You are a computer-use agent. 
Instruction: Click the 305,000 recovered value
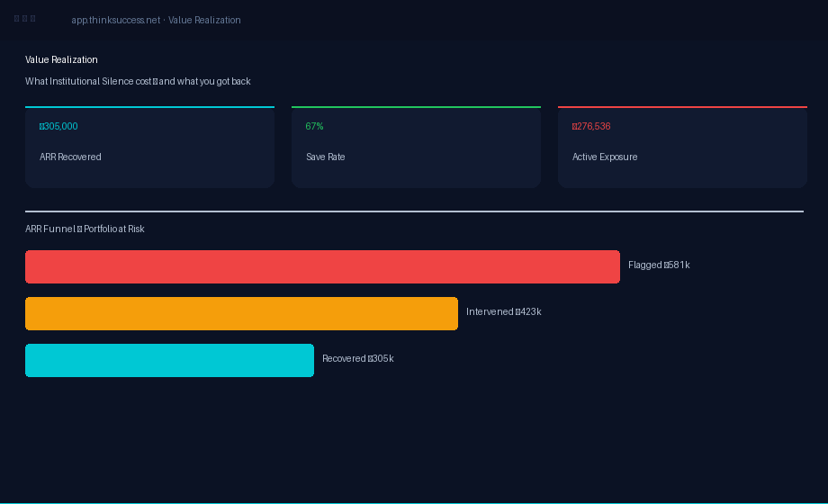click(58, 126)
